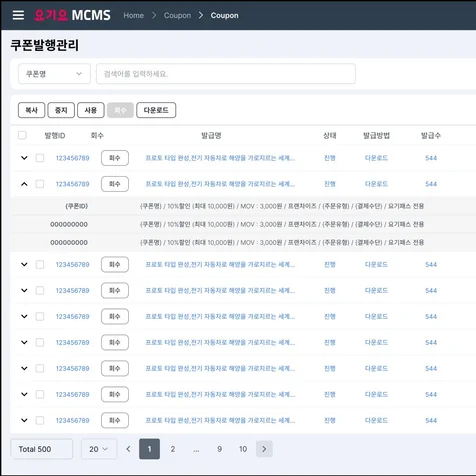476x476 pixels.
Task: Go to the previous page arrow
Action: [128, 449]
